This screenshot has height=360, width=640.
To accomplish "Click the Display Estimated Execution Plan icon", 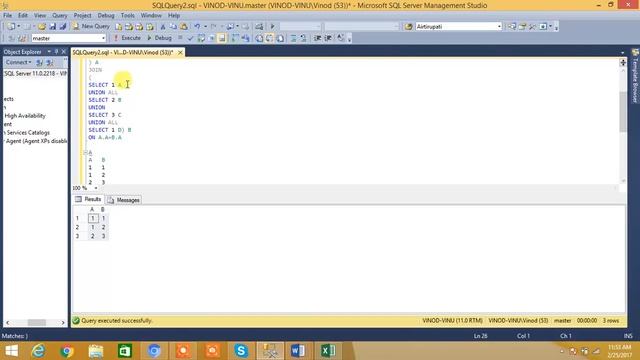I will 201,38.
